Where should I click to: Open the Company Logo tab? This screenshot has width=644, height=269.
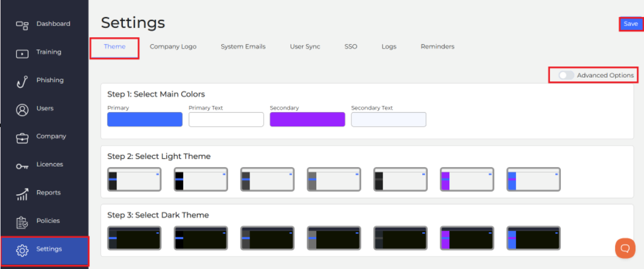(173, 46)
